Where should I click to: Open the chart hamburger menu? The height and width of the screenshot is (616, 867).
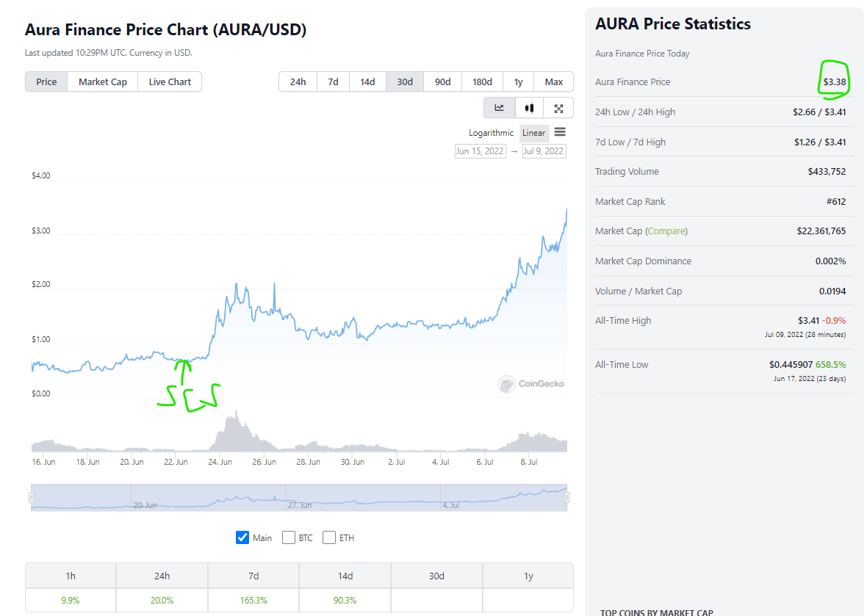click(x=560, y=132)
